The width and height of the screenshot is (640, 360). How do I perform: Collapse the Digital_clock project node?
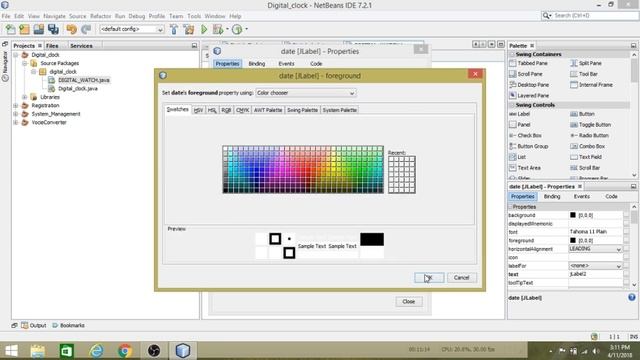click(x=16, y=55)
